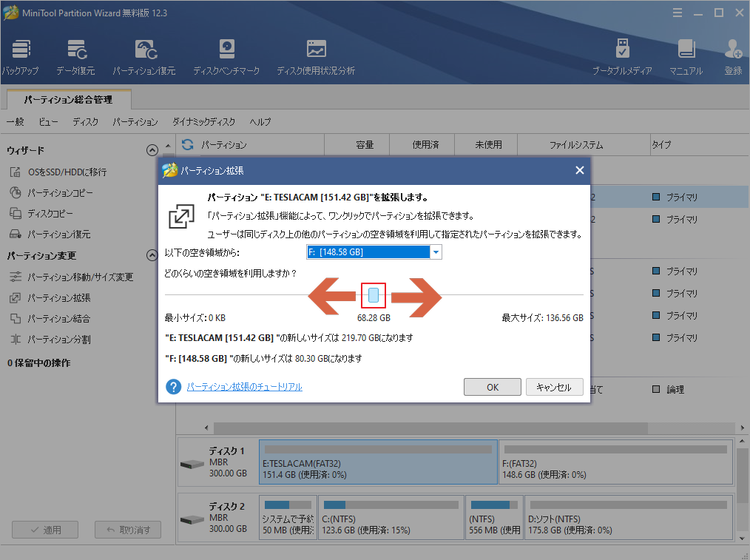
Task: Select C:(NTFS) 123.6 GB block on Disk 2
Action: coord(391,517)
